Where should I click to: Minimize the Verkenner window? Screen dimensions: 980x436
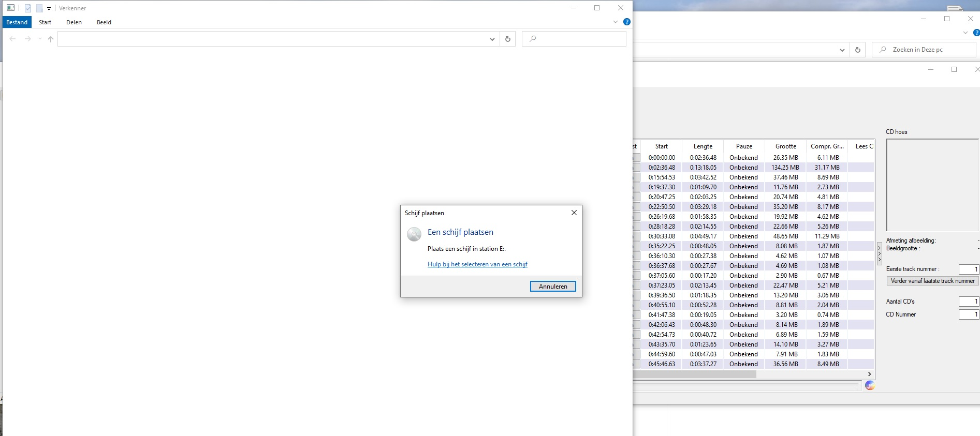(x=574, y=8)
